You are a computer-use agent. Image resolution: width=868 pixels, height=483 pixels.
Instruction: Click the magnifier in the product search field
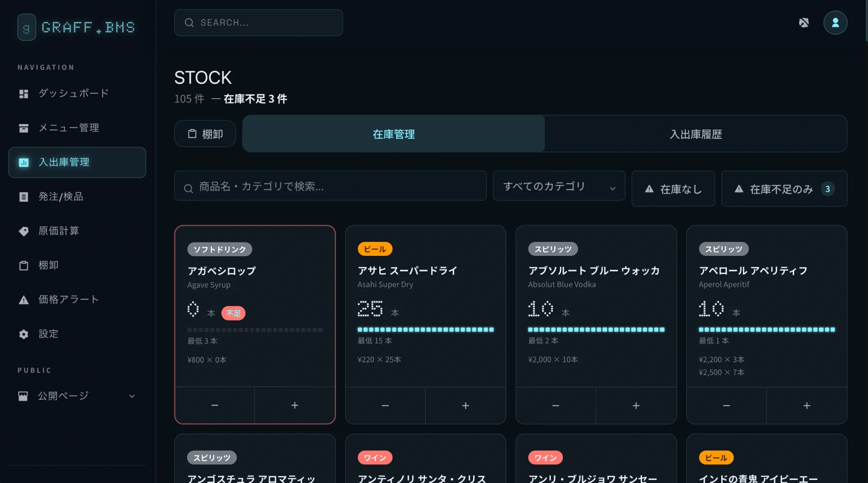(x=188, y=188)
